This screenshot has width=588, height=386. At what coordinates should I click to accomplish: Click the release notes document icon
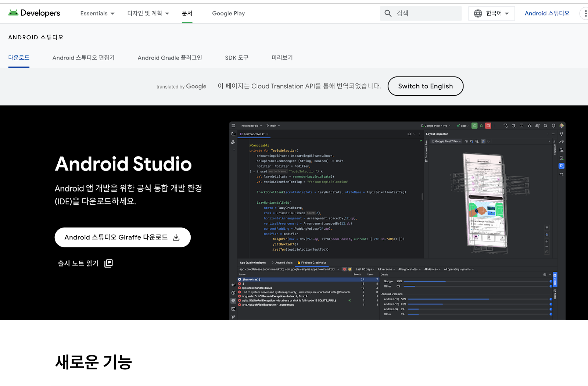click(x=108, y=263)
